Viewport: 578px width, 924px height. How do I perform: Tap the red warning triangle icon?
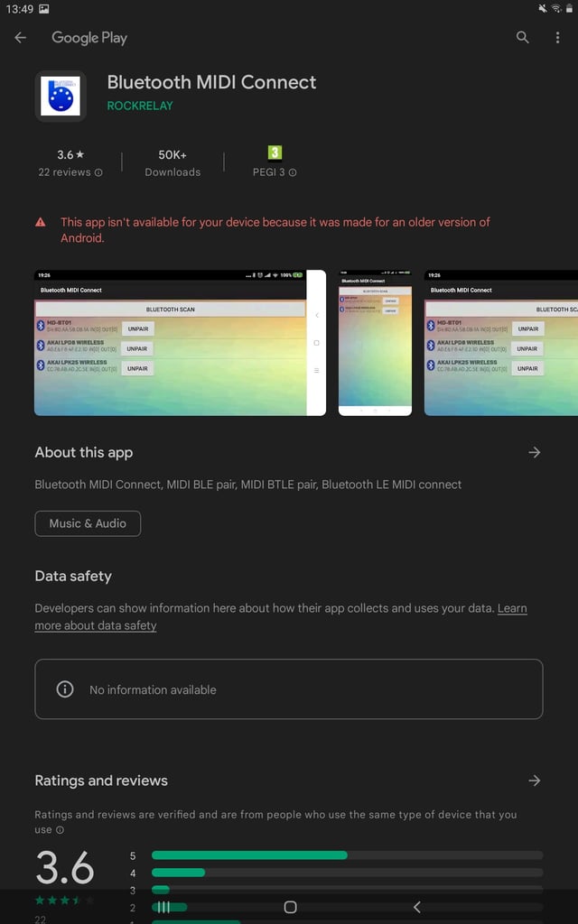(40, 222)
